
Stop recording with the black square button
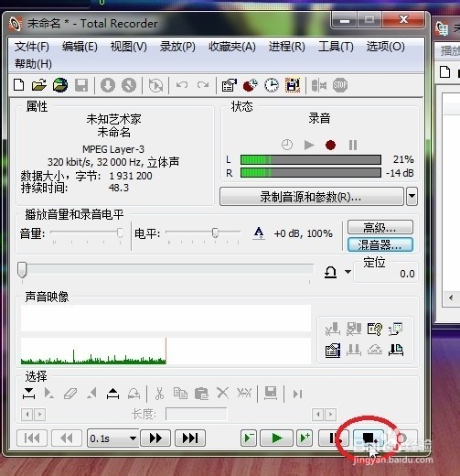click(369, 438)
